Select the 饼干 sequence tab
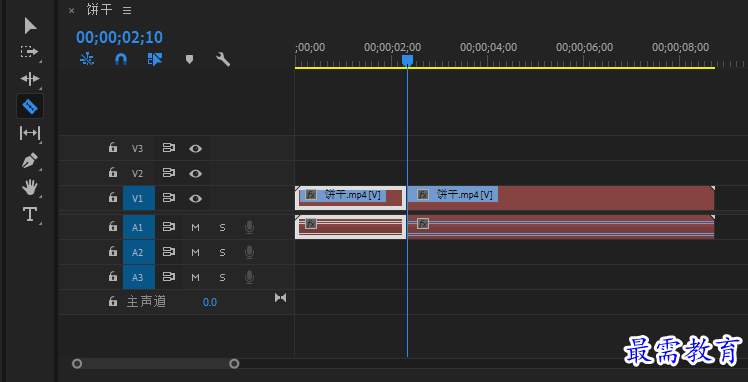Image resolution: width=748 pixels, height=382 pixels. coord(100,10)
